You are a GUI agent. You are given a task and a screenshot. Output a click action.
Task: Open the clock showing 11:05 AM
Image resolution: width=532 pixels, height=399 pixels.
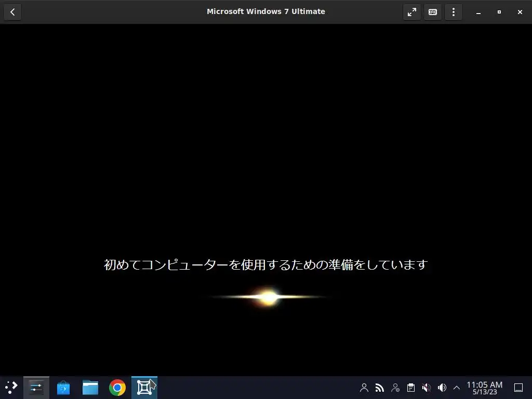[x=485, y=388]
